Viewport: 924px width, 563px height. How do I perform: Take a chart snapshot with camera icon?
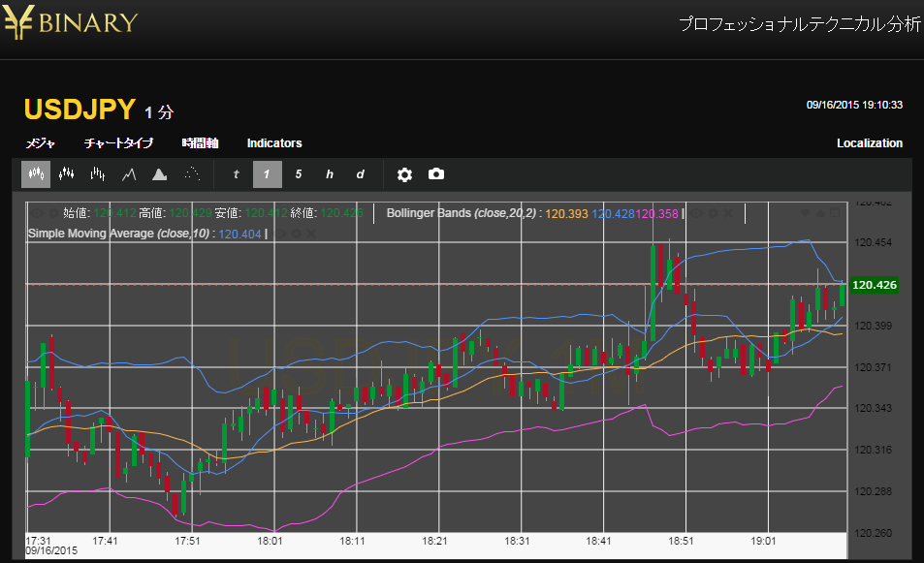pyautogui.click(x=436, y=174)
